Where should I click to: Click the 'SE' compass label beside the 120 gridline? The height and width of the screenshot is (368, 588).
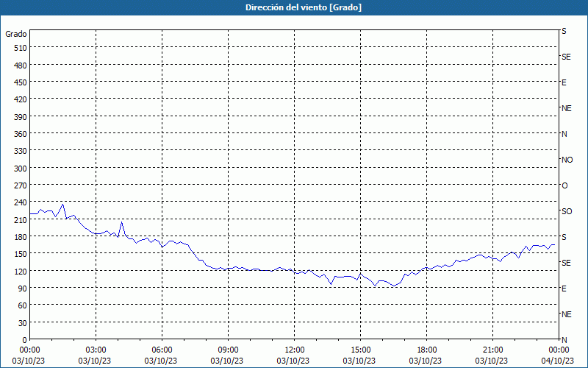coord(566,263)
